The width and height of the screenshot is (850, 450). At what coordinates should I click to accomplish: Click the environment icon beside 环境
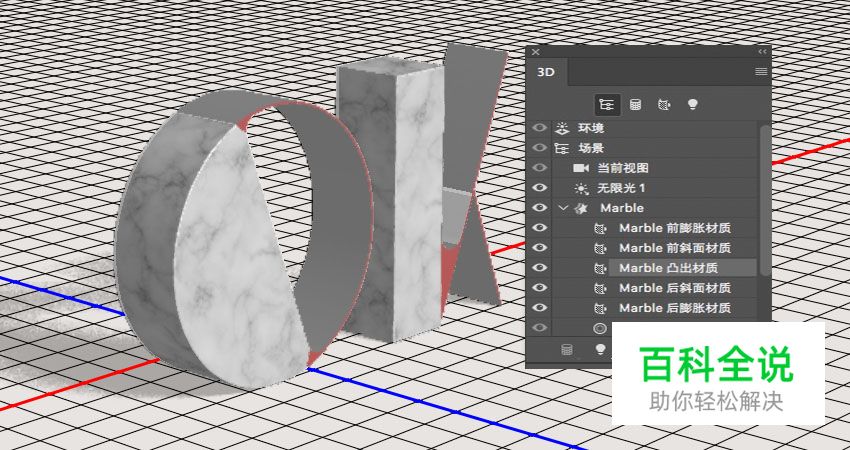pos(561,128)
